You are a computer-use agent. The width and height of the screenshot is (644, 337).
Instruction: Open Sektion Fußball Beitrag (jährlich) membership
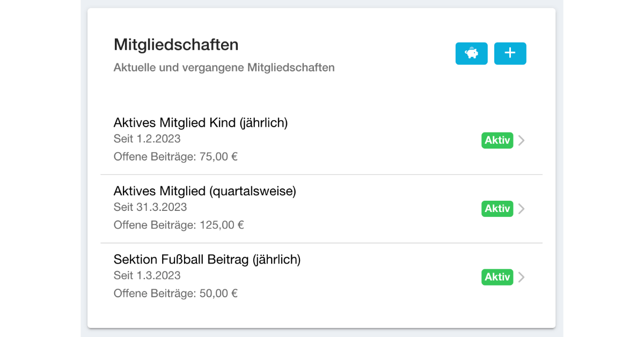321,277
